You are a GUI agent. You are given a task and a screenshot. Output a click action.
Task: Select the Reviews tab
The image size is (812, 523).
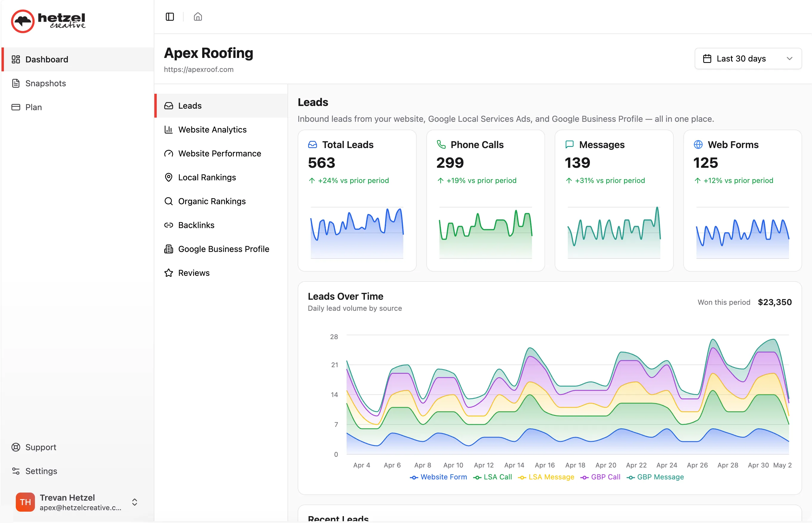[x=221, y=273]
